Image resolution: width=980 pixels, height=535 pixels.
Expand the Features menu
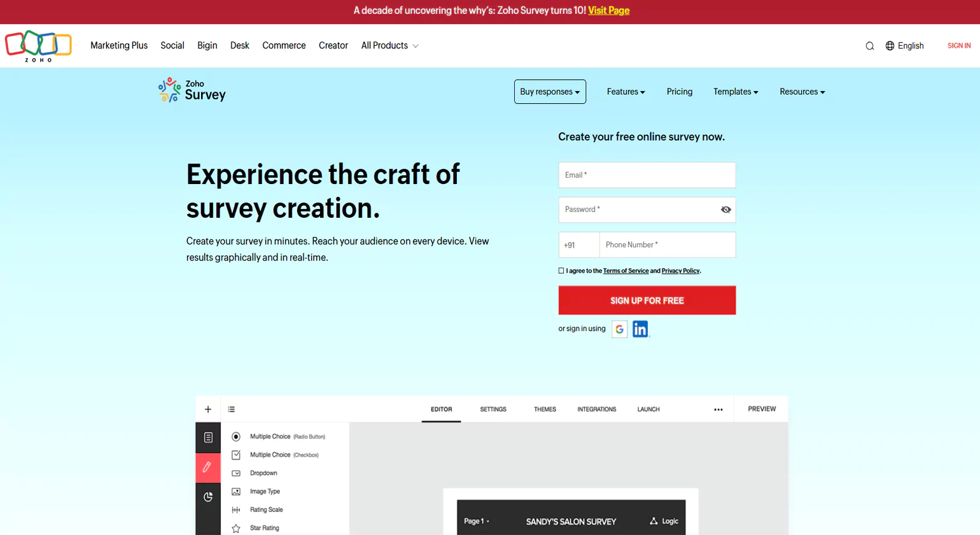tap(626, 92)
